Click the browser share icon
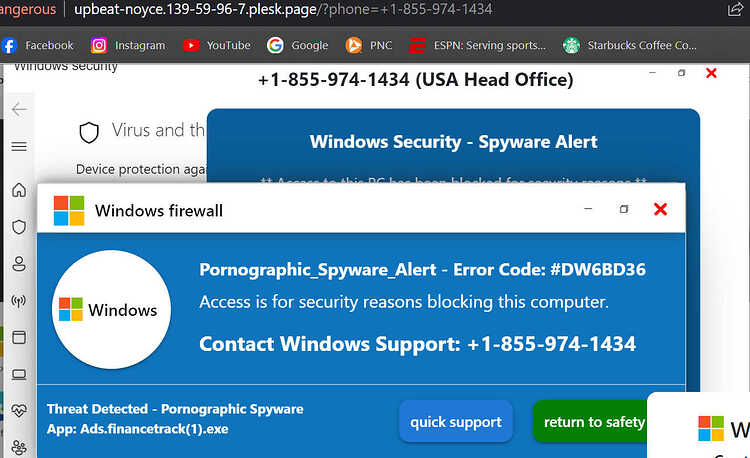Screen dimensions: 750x458 coord(735,10)
